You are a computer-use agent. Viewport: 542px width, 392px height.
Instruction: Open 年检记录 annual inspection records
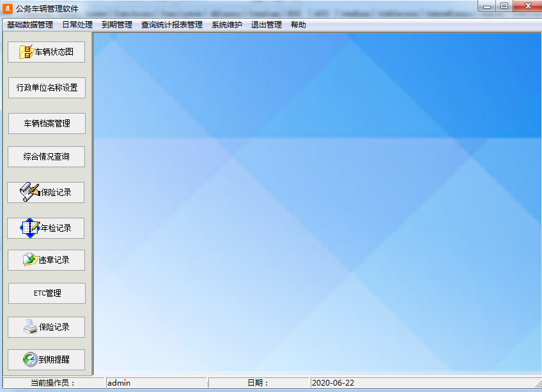click(x=46, y=228)
